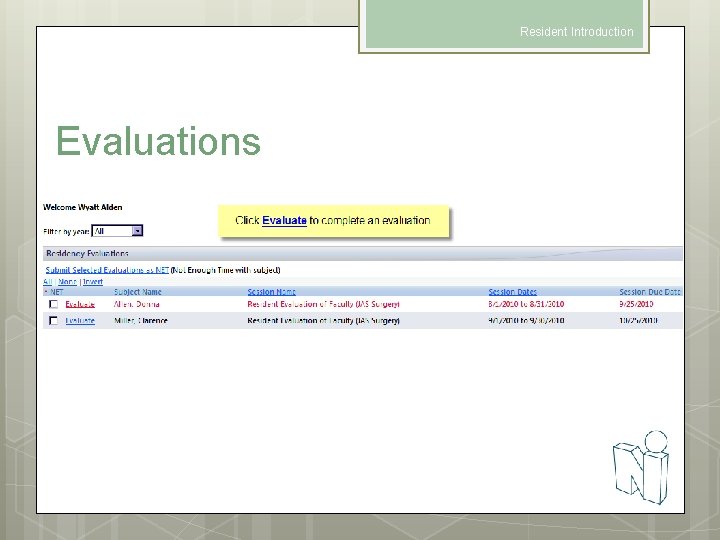Tick the NET checkbox for Miller, Clarence
Image resolution: width=720 pixels, height=540 pixels.
pos(53,321)
